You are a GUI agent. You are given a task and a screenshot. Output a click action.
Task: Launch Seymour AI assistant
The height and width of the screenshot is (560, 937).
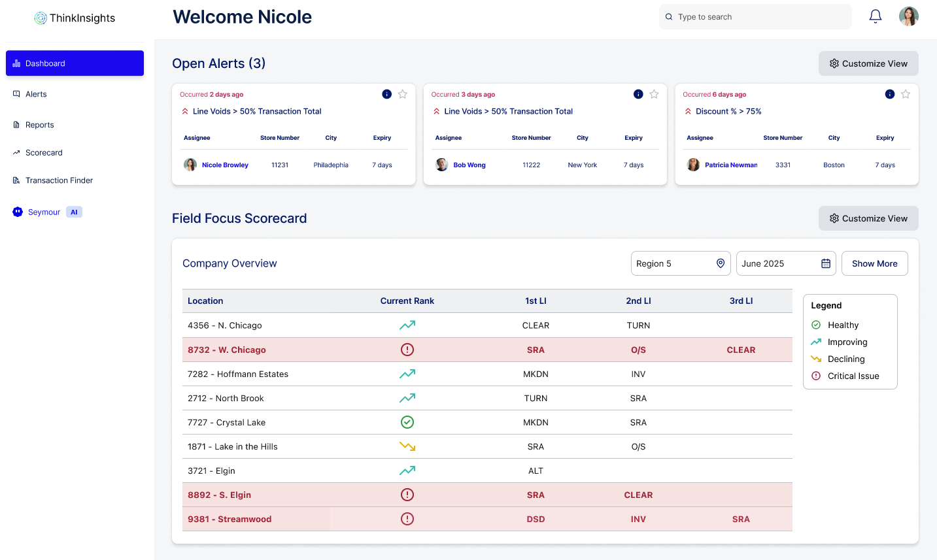[44, 212]
